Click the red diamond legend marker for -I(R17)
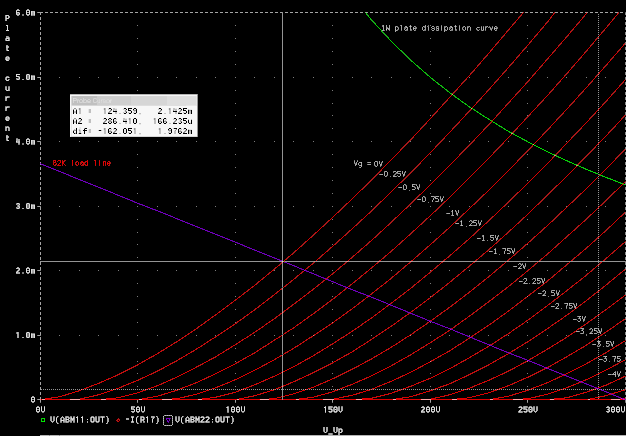Viewport: 626px width, 436px height. [x=118, y=420]
